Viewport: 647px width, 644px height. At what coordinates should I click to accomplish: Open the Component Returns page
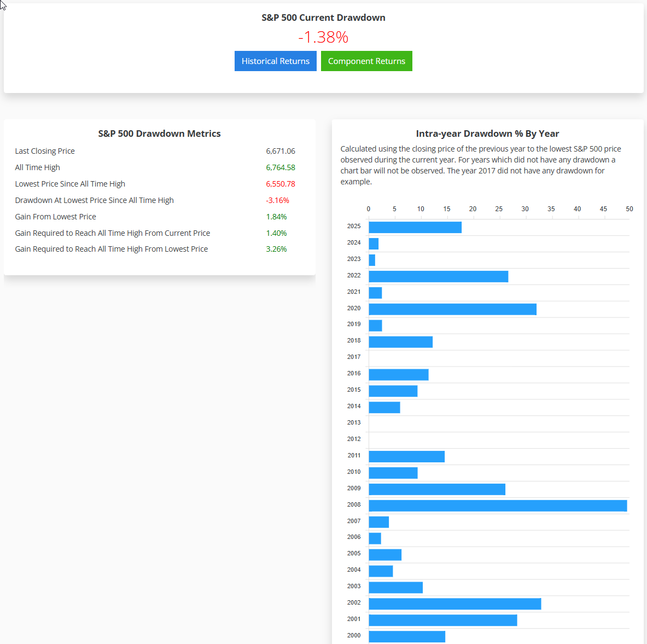[x=366, y=61]
